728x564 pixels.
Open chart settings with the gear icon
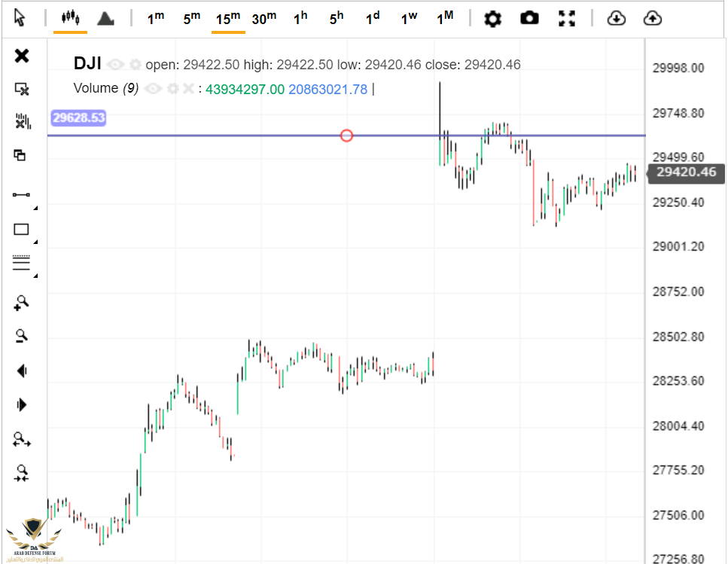pos(492,18)
